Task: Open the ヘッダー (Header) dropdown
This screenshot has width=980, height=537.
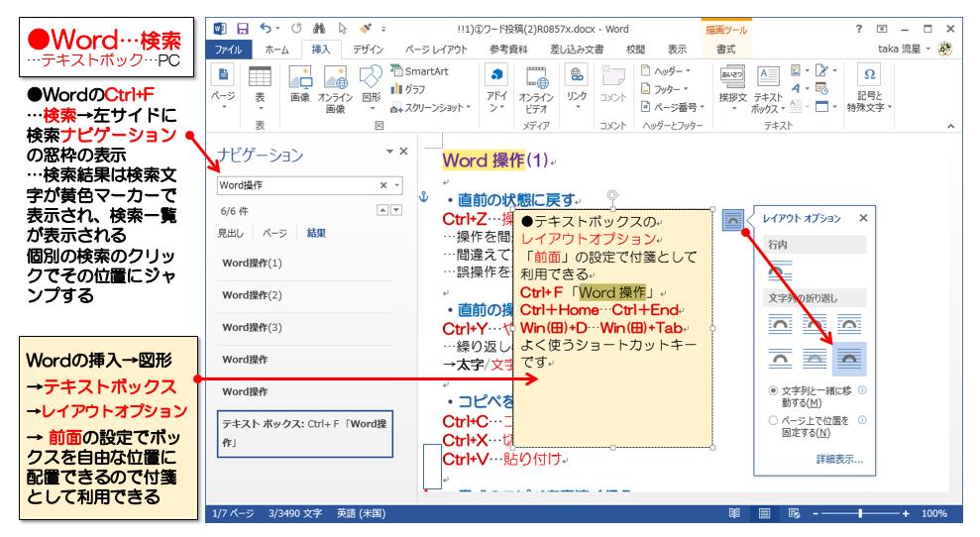Action: point(666,71)
